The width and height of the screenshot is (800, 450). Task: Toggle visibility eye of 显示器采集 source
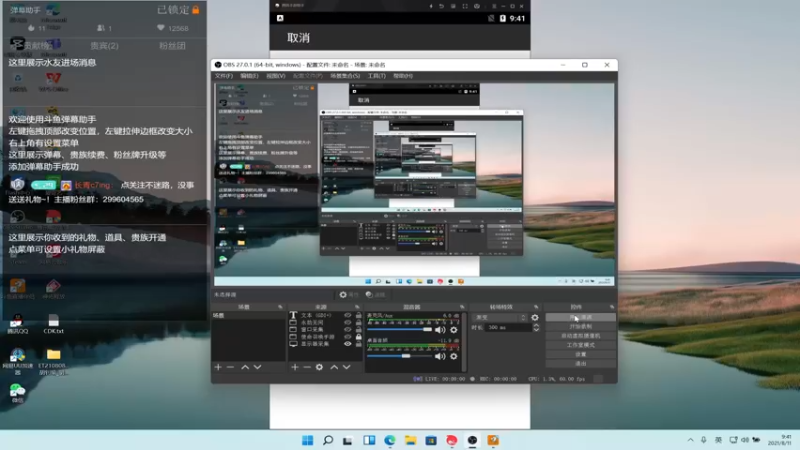[347, 344]
